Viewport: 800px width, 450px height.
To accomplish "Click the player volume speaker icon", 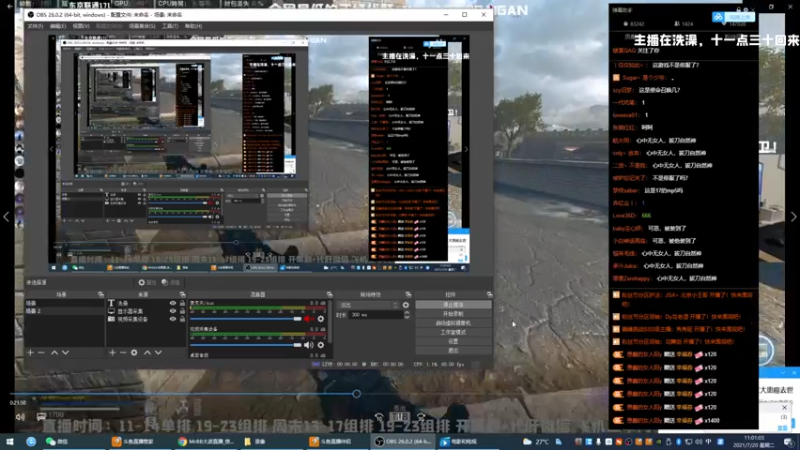I will coord(20,417).
